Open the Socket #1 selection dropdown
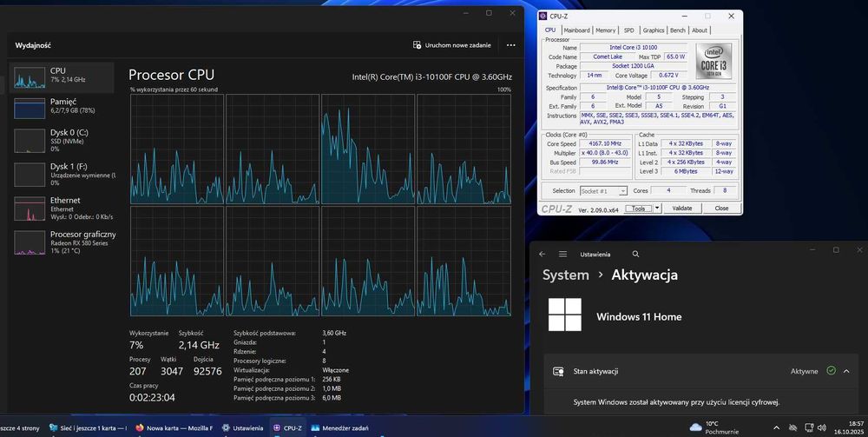Image resolution: width=868 pixels, height=437 pixels. [603, 190]
